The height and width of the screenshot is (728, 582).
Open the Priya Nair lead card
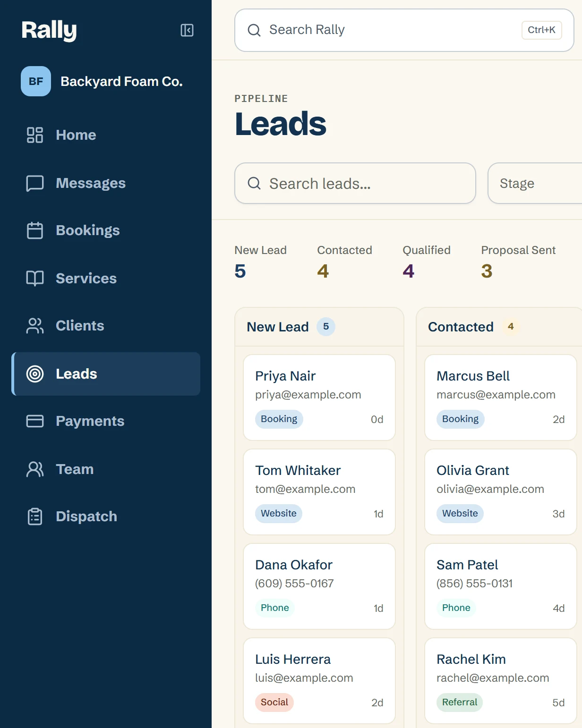[319, 398]
